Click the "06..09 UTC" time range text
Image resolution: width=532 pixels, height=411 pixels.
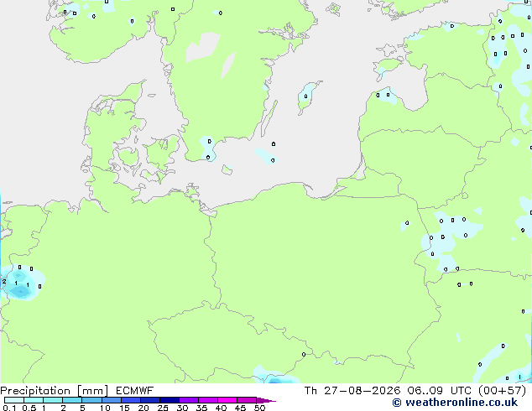(441, 391)
